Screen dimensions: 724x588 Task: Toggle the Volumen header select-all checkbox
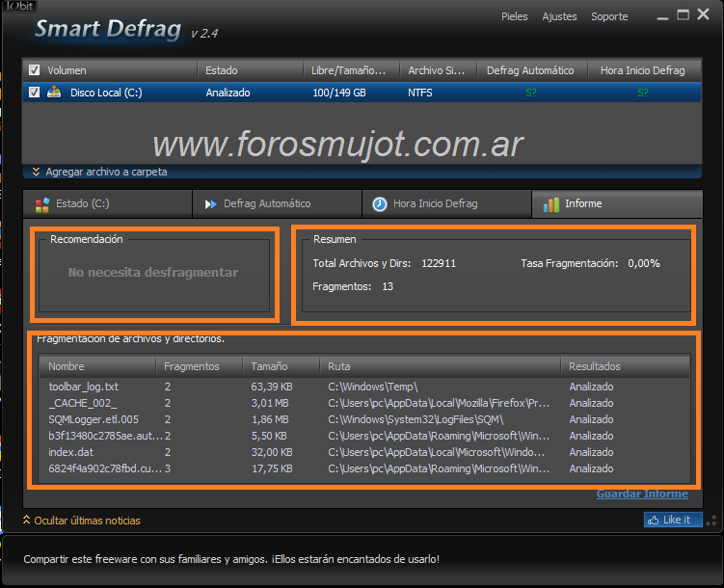click(35, 70)
